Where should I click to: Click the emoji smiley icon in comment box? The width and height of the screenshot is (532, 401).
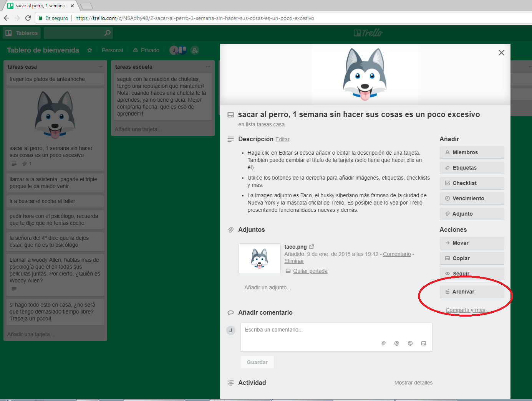click(x=410, y=343)
